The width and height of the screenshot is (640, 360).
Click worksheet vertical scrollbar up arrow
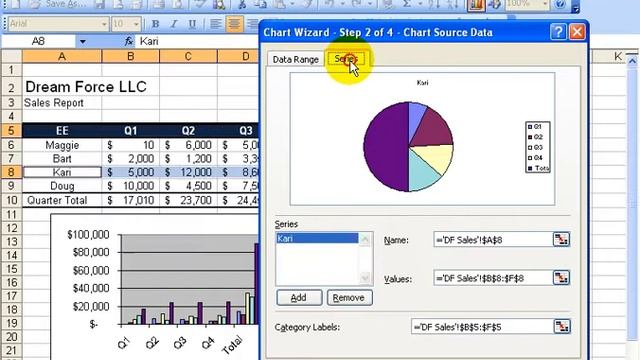tap(632, 61)
